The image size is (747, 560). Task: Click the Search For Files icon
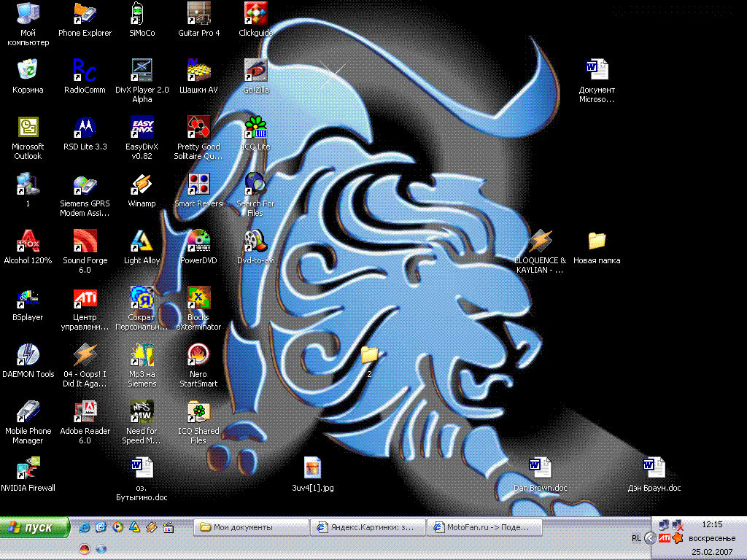[256, 184]
